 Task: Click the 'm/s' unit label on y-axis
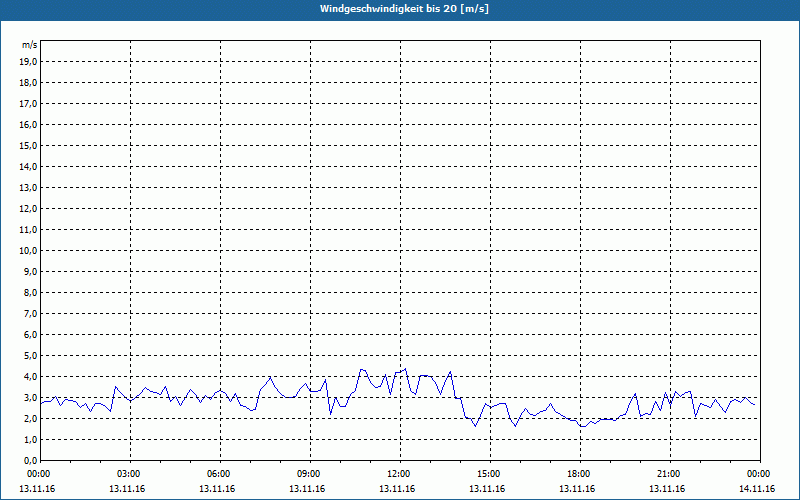[x=30, y=45]
